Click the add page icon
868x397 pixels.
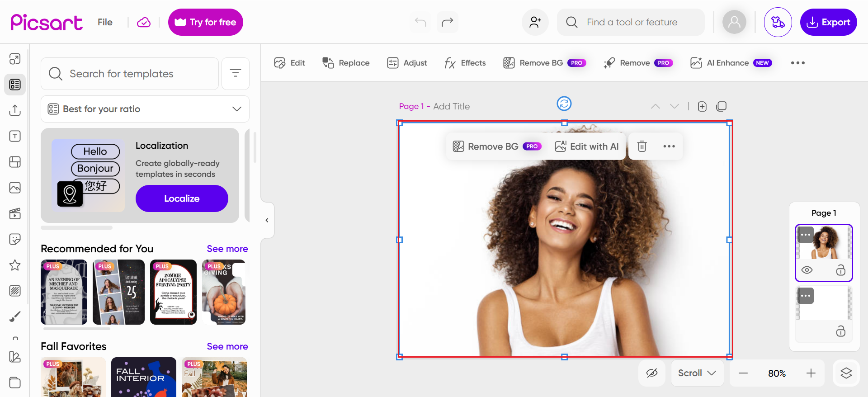click(x=702, y=106)
